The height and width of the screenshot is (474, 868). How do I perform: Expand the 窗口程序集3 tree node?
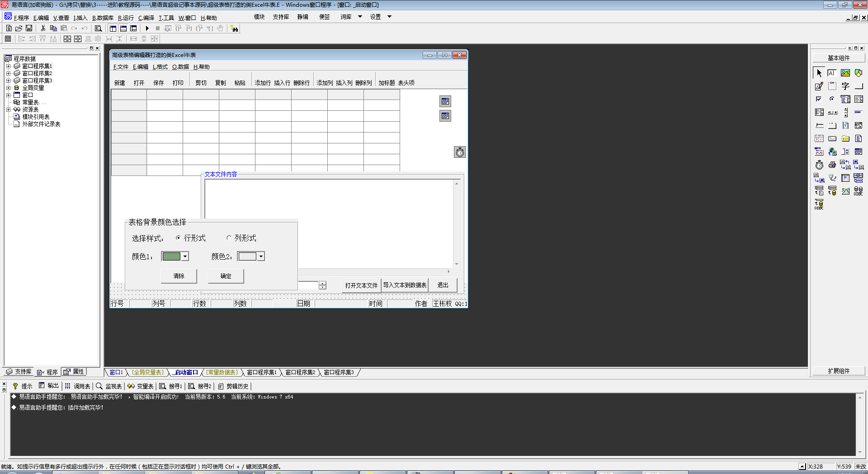click(x=8, y=81)
